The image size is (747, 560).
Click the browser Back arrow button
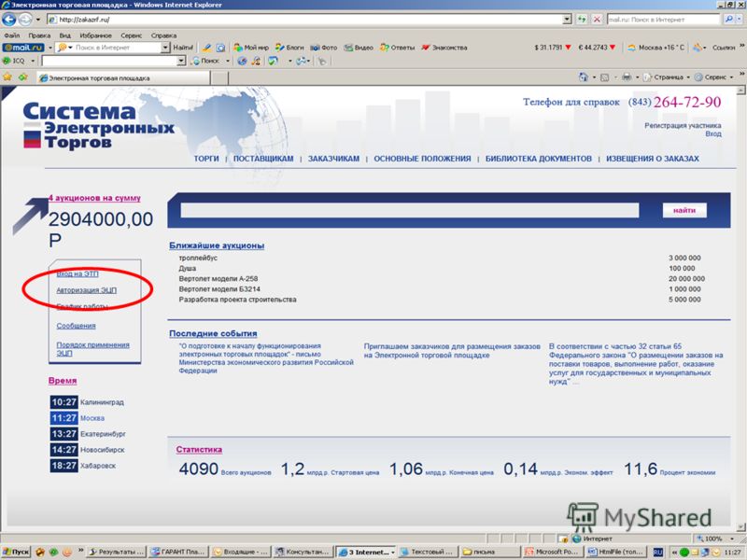[9, 20]
